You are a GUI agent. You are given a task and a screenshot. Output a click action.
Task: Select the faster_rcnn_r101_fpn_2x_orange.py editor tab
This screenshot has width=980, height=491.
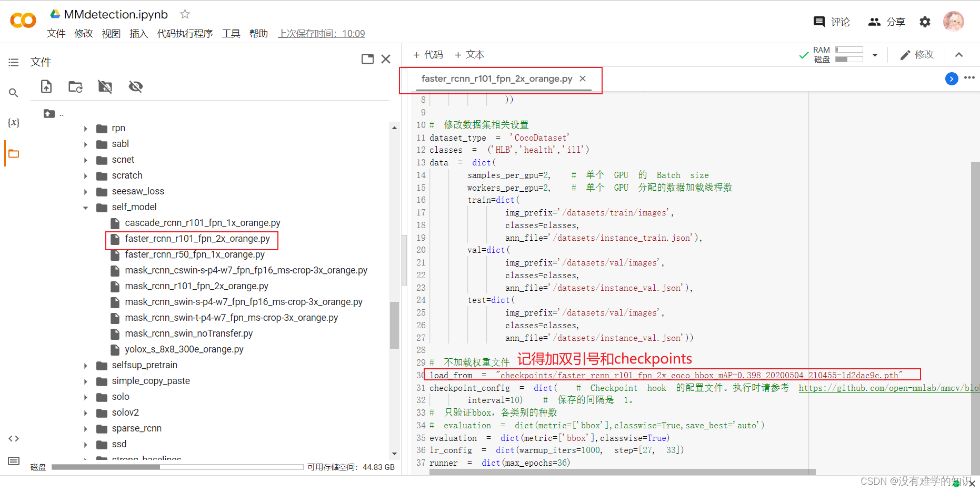tap(497, 78)
